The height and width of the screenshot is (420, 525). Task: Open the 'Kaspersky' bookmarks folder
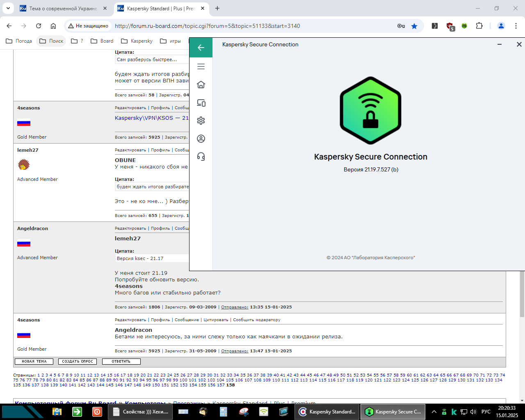tap(137, 41)
